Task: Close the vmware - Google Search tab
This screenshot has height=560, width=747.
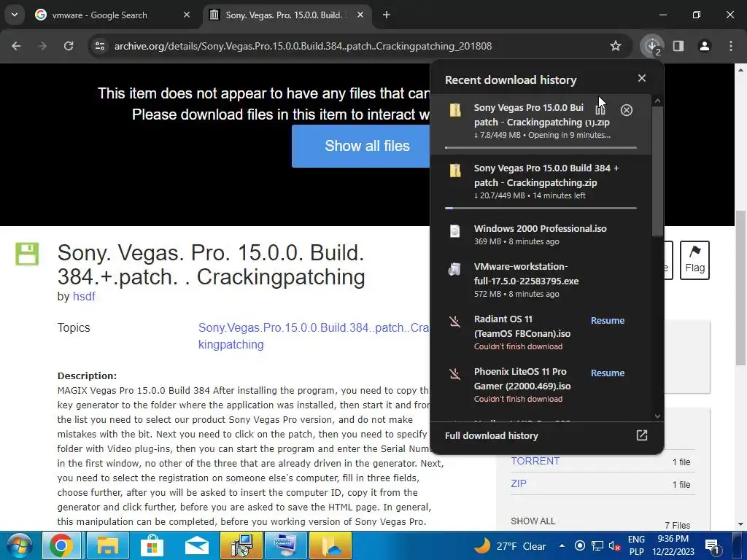Action: [187, 15]
